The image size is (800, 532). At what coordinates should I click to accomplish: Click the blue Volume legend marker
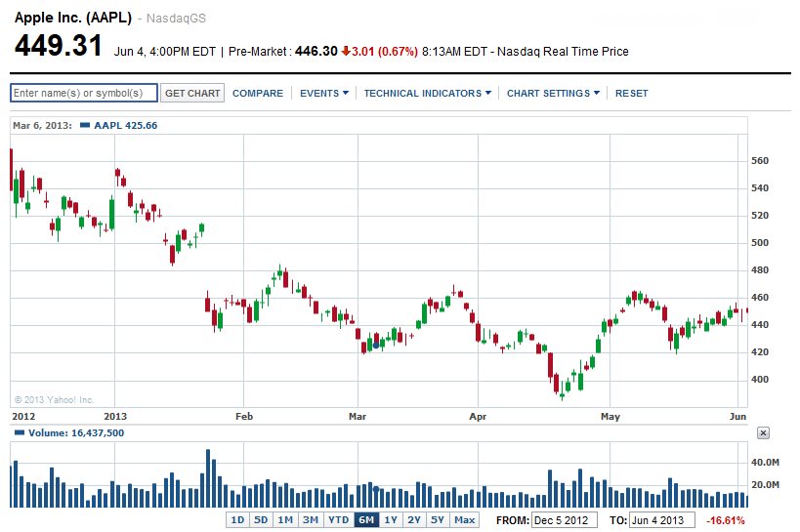click(x=20, y=432)
